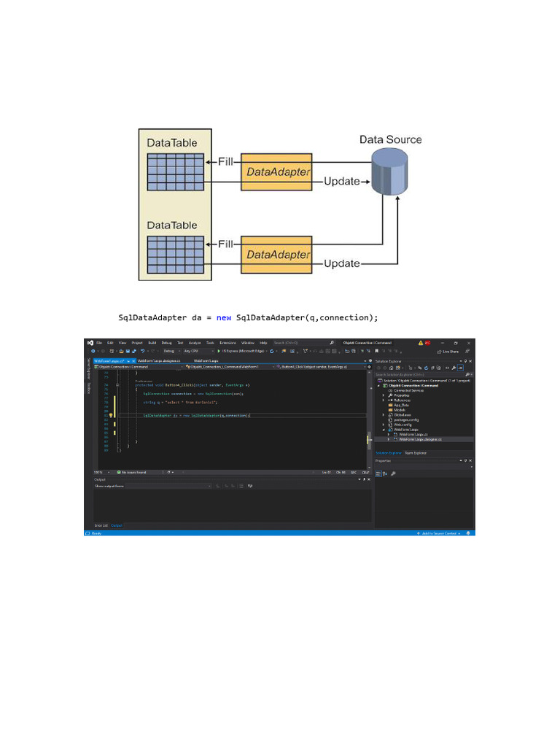Screen dimensions: 560x747
Task: Toggle Preview Selected Items button in Solution Explorer
Action: [x=460, y=368]
